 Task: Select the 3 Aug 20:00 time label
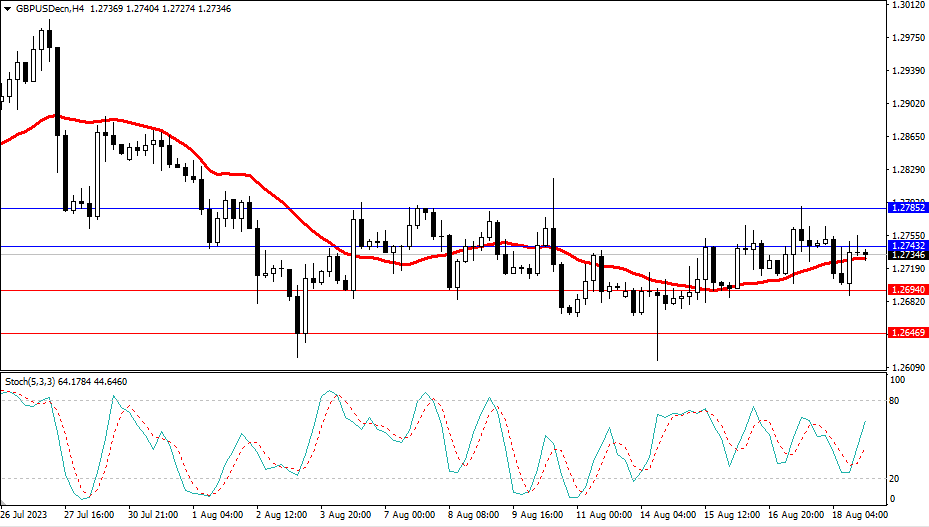tap(347, 515)
